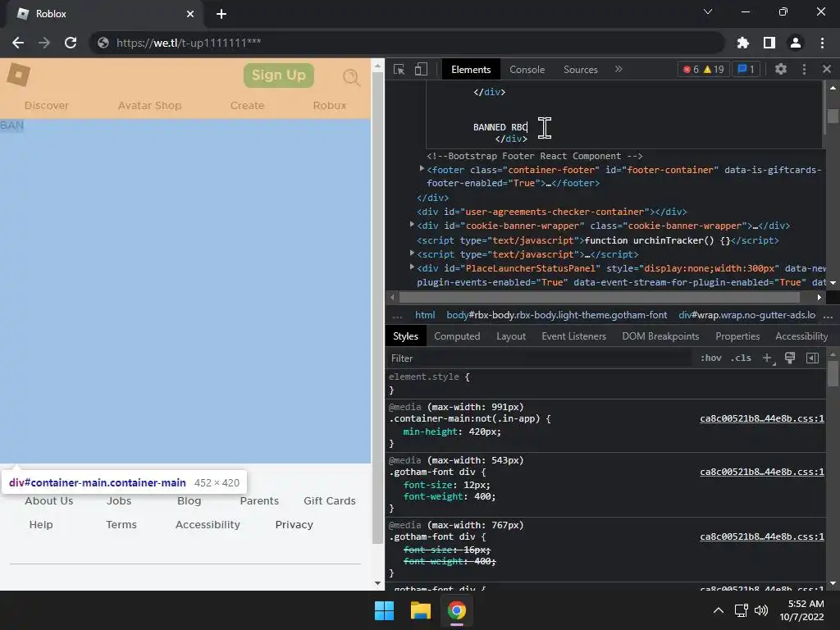Select div#wrap in the breadcrumb
Screen dimensions: 840x630
click(x=746, y=315)
